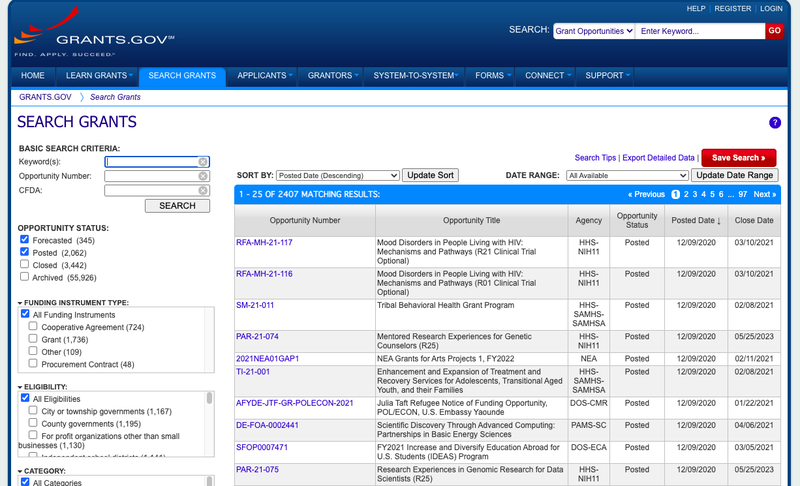Click the Close Date column header

pos(754,221)
